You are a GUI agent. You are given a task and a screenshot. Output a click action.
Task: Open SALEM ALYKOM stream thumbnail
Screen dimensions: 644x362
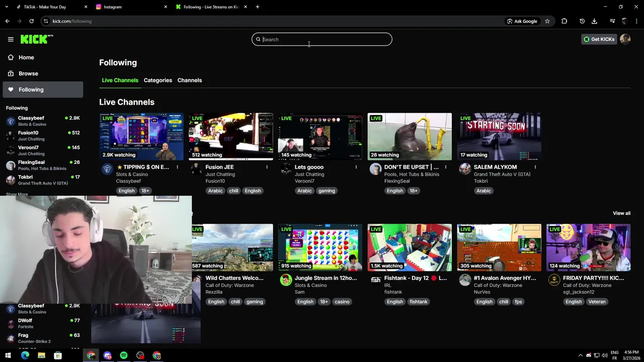pyautogui.click(x=499, y=136)
